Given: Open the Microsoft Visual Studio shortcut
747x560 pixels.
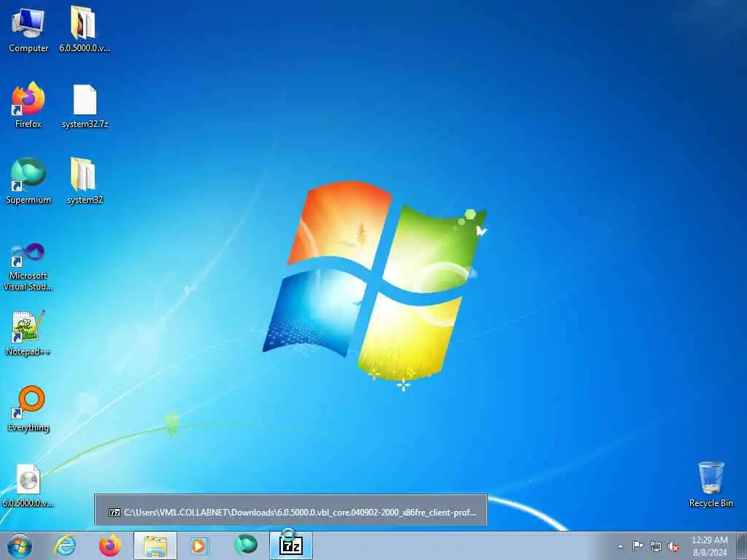Looking at the screenshot, I should [x=28, y=267].
